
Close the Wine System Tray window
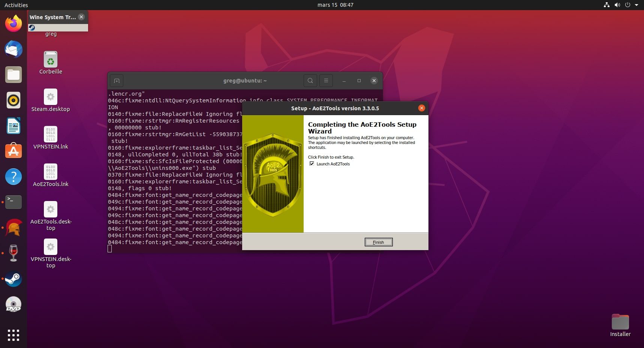(x=81, y=17)
